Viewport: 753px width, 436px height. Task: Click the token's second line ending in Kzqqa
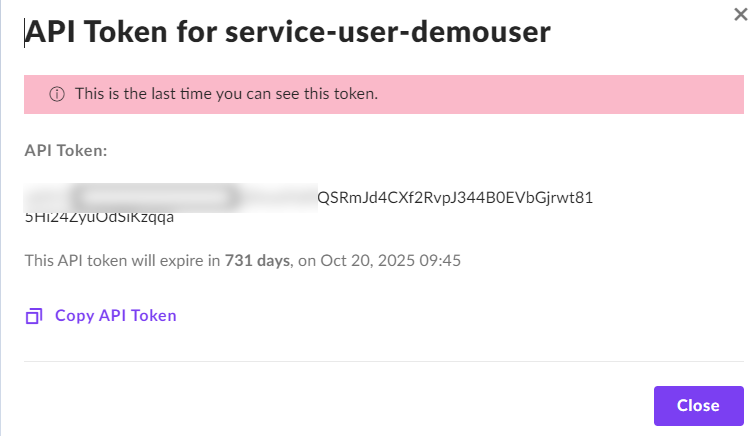coord(100,217)
